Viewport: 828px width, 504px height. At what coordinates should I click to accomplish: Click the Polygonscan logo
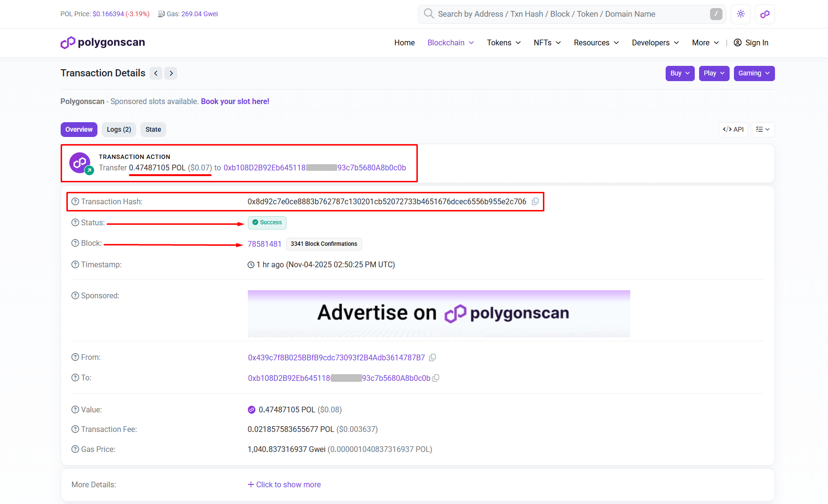click(102, 42)
